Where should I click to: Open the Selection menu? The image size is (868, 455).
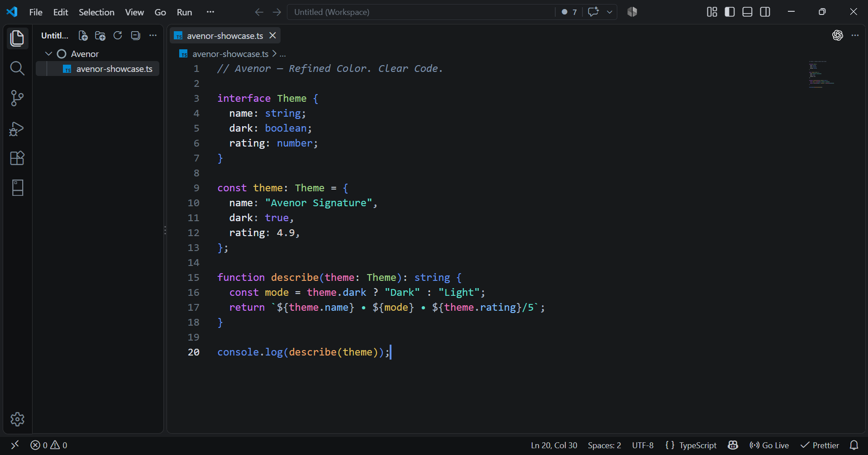[x=96, y=12]
